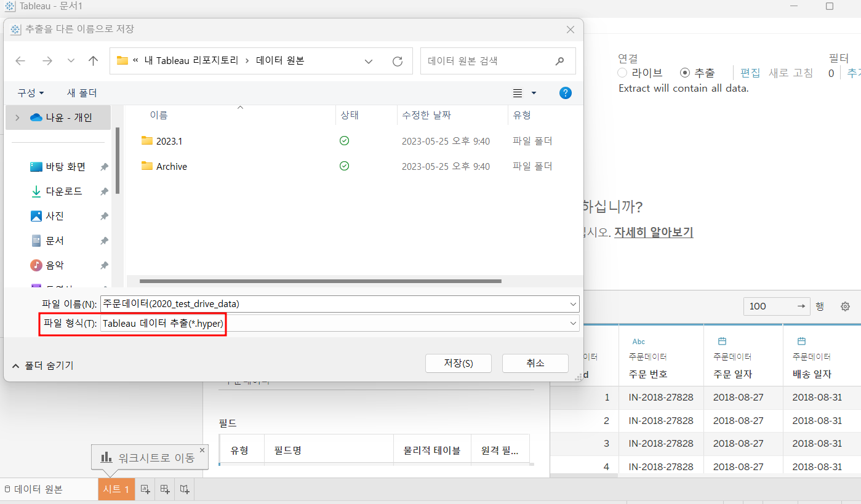Open 바탕 화면 quick access location
The height and width of the screenshot is (504, 861).
(58, 167)
